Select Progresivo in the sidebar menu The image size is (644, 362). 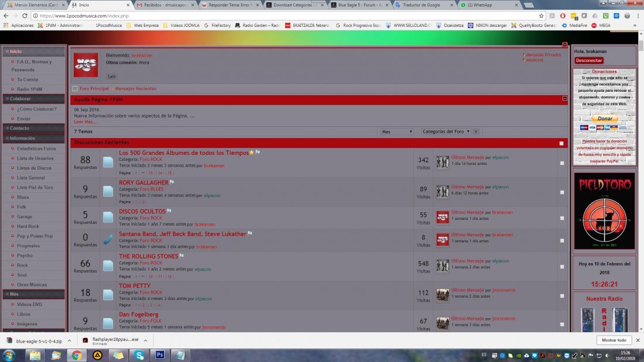(28, 246)
